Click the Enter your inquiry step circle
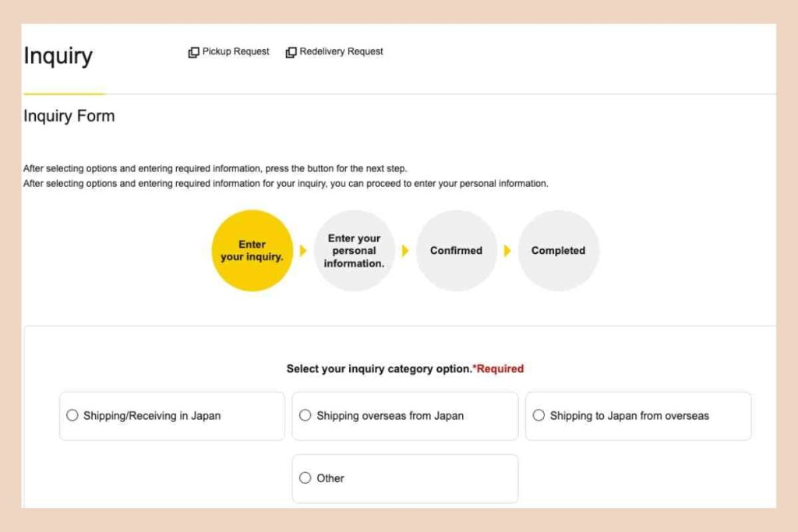 [x=252, y=250]
